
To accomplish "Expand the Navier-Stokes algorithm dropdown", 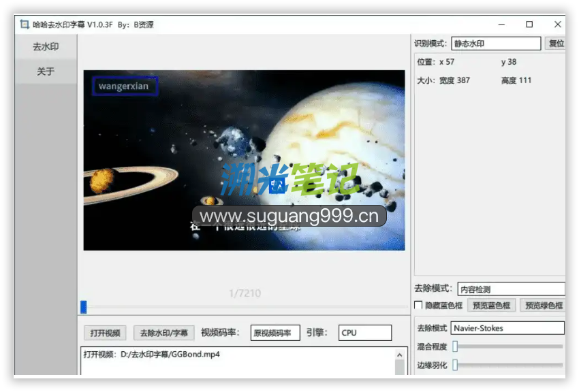I will [x=507, y=328].
